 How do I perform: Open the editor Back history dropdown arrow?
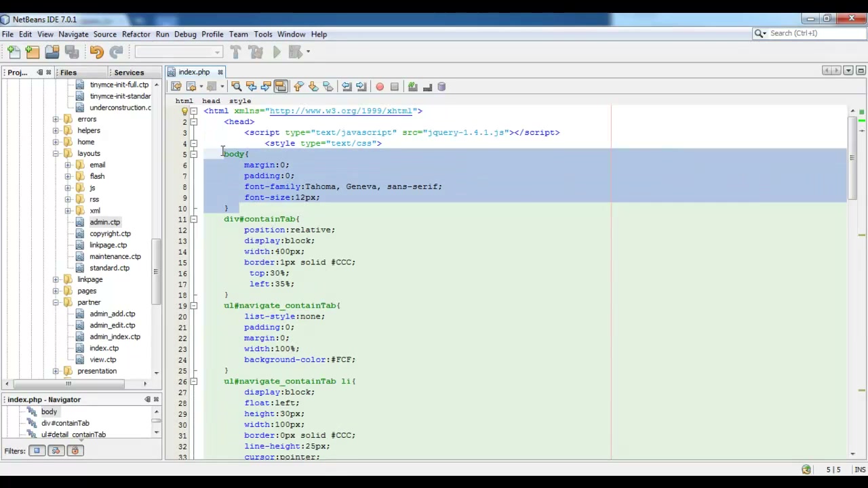tap(201, 87)
